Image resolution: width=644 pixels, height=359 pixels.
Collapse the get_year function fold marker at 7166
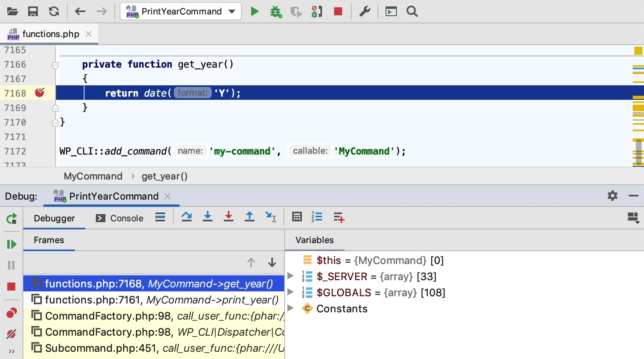pos(56,65)
